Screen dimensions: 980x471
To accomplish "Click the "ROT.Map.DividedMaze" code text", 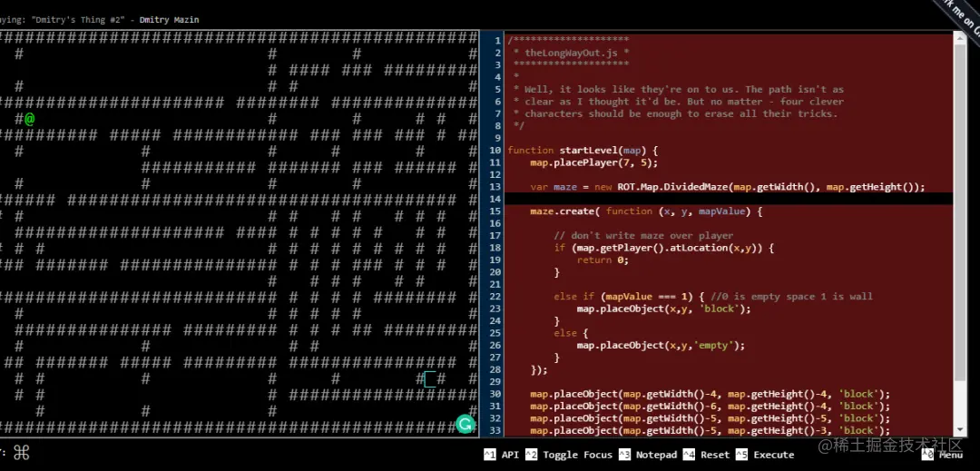I will pyautogui.click(x=671, y=187).
